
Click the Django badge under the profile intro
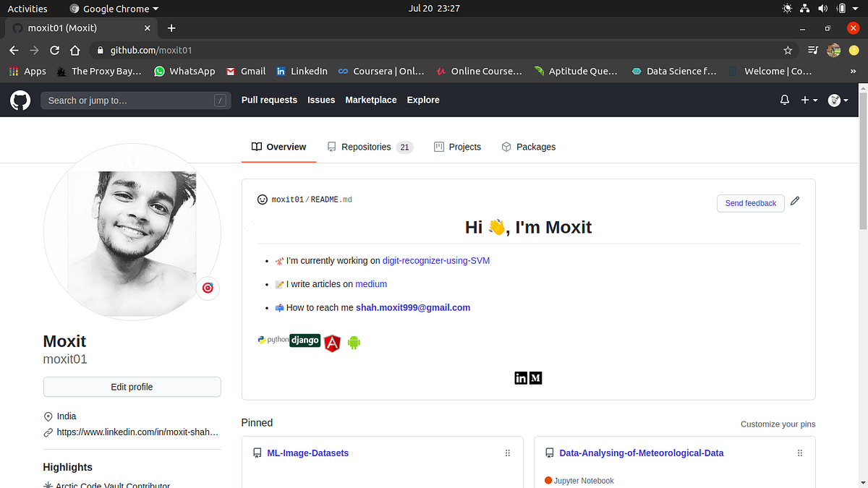point(305,340)
